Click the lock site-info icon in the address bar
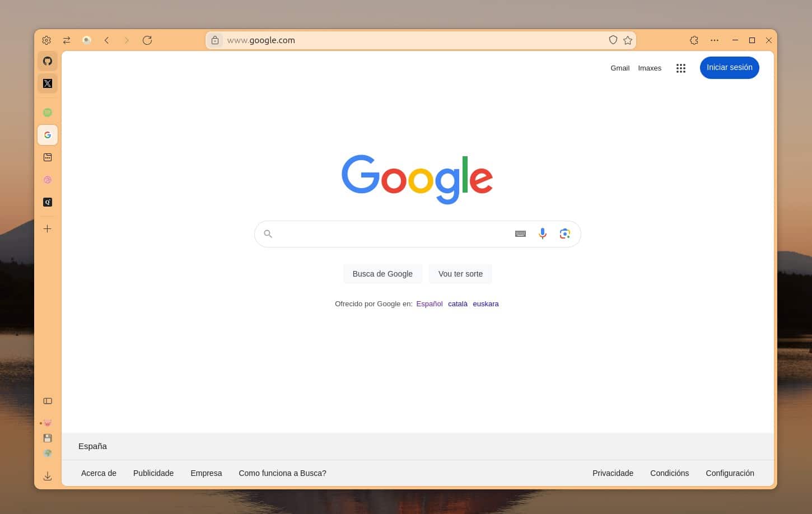The image size is (812, 514). 215,40
